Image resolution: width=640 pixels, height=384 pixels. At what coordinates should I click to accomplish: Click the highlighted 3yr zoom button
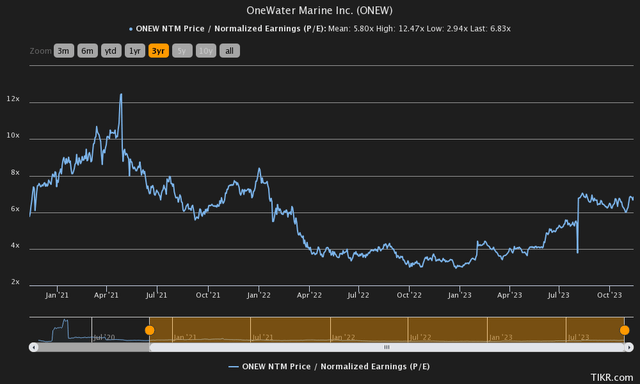[158, 51]
